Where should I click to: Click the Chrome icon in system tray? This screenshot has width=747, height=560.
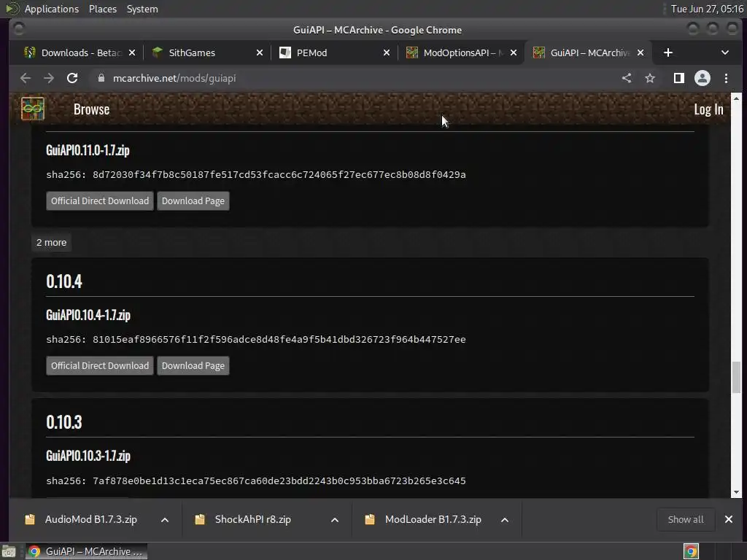click(x=691, y=551)
